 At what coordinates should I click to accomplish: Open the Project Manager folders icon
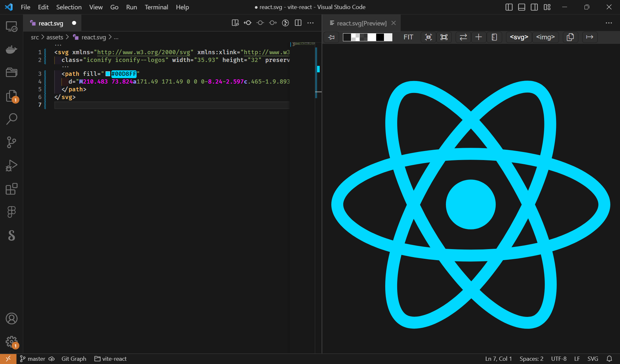[x=12, y=72]
